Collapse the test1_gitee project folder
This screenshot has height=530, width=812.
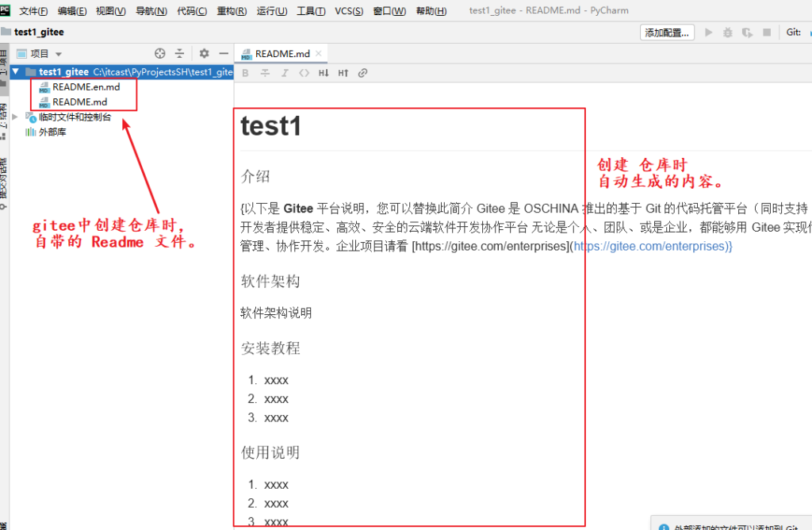click(15, 72)
